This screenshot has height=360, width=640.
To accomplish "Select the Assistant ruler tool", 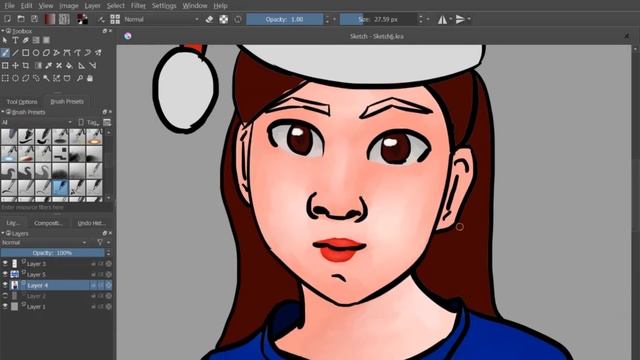I will pos(82,65).
